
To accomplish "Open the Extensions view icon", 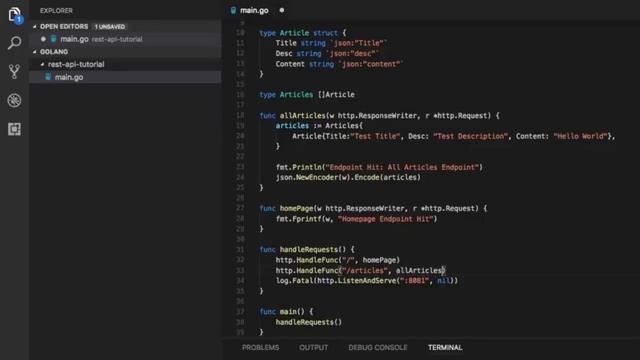I will pyautogui.click(x=14, y=129).
